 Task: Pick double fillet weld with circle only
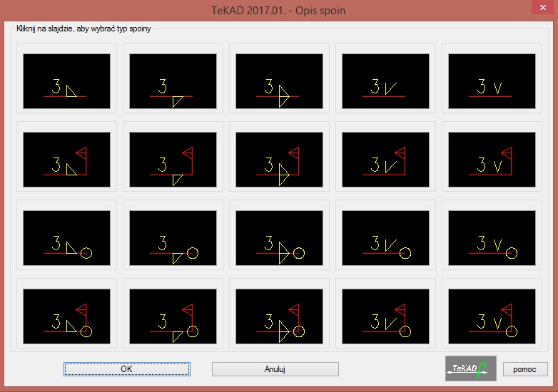pyautogui.click(x=279, y=238)
